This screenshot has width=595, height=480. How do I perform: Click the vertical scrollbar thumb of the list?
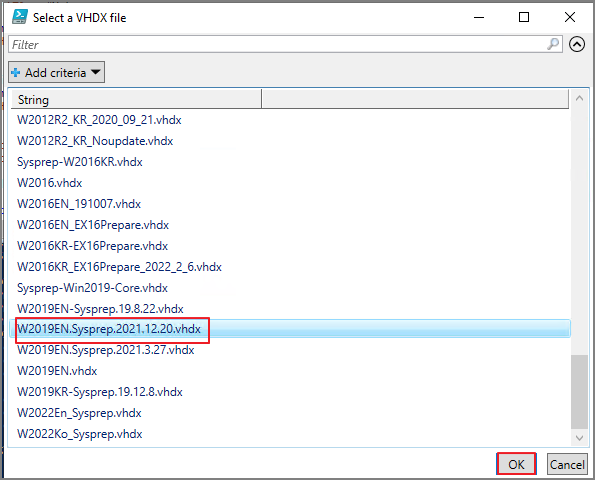pos(579,392)
